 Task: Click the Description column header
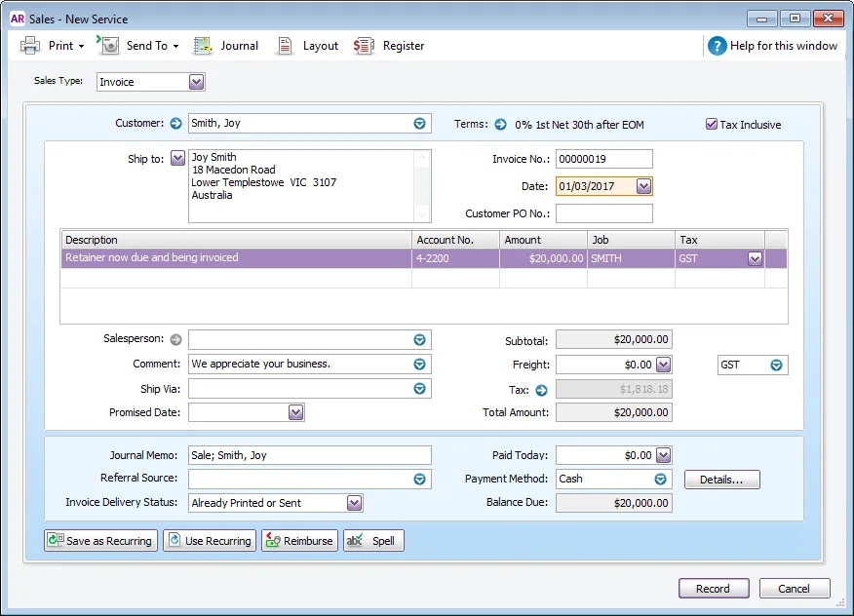[236, 240]
